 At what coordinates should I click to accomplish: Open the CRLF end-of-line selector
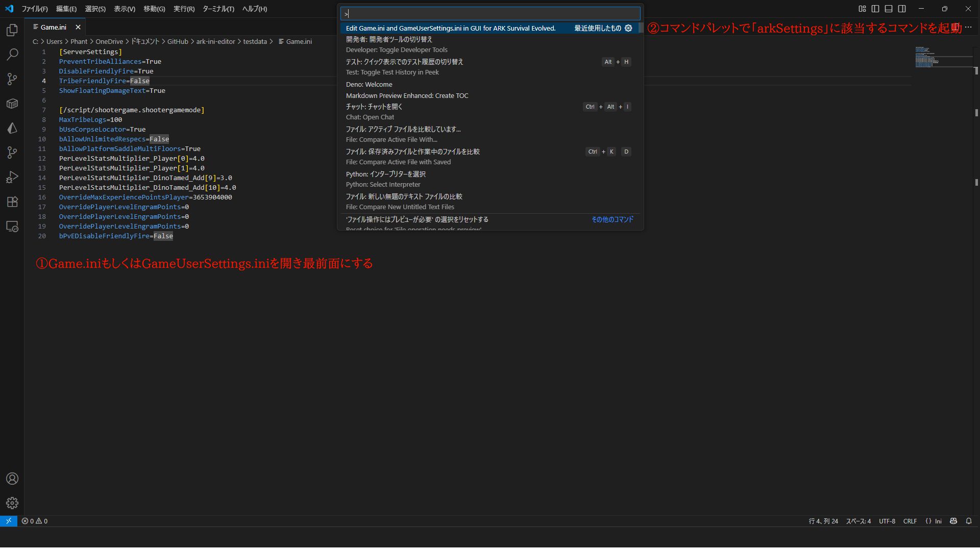tap(910, 521)
